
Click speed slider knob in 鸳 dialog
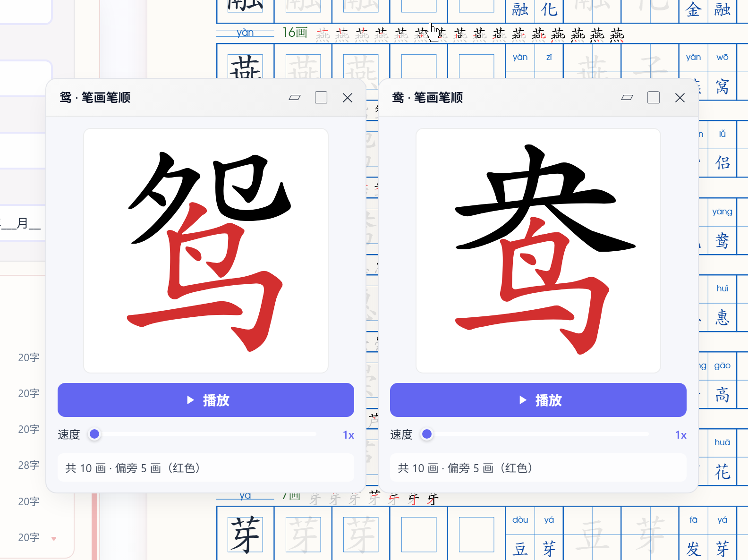tap(94, 434)
